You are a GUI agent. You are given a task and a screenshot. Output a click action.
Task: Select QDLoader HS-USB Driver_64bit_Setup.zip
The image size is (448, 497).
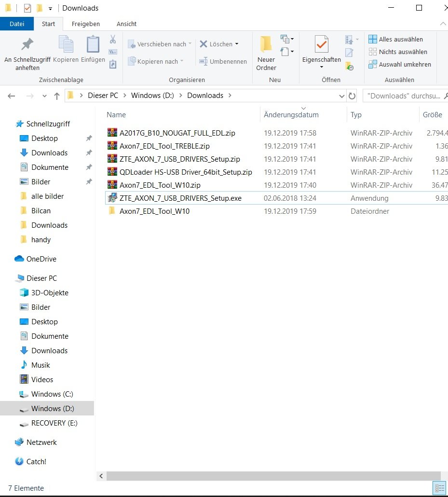(x=186, y=172)
